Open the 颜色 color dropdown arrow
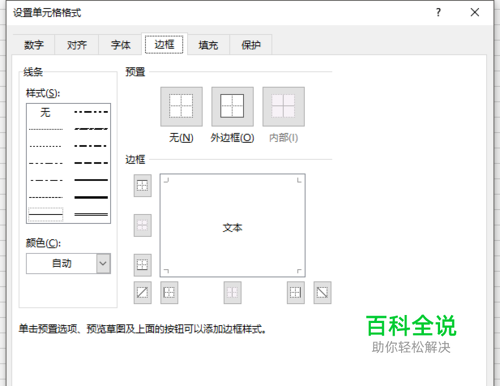Screen dimensions: 500x386 [103, 263]
